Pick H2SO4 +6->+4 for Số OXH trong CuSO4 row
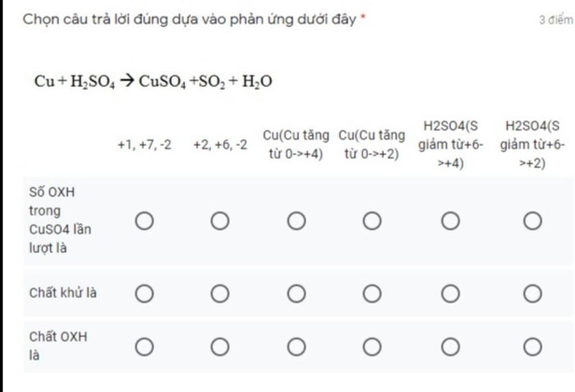Screen dimensions: 575x392 coord(451,221)
